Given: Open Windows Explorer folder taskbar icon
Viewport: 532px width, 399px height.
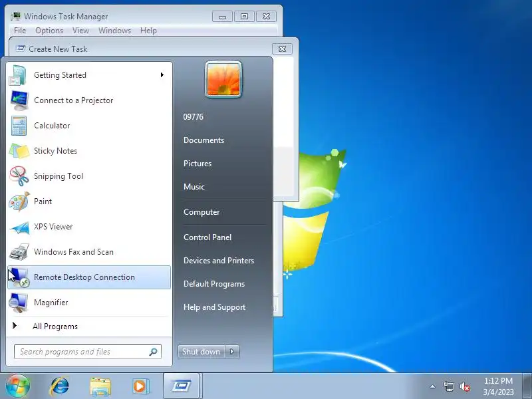Looking at the screenshot, I should pos(100,386).
